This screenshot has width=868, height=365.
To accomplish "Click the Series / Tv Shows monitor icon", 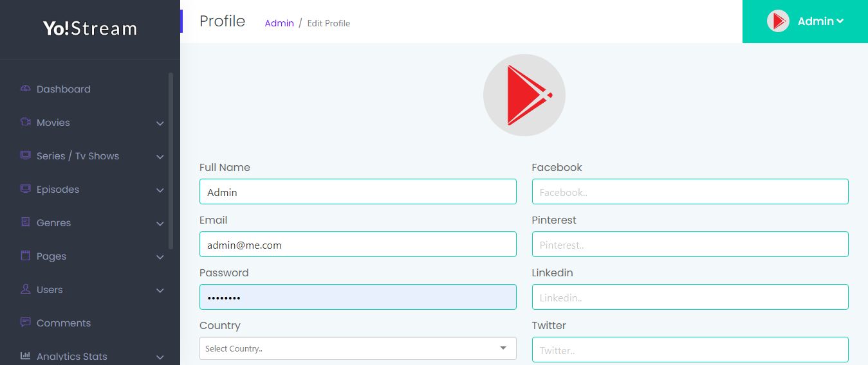I will pyautogui.click(x=26, y=156).
